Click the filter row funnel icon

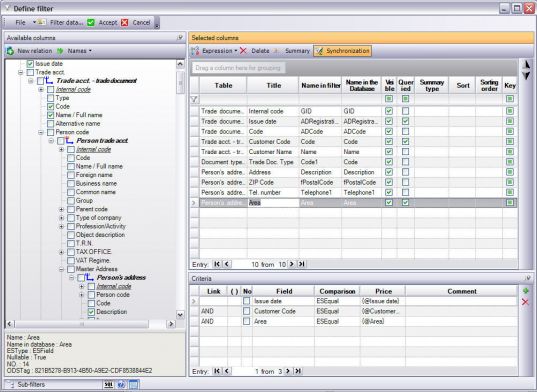tap(194, 99)
